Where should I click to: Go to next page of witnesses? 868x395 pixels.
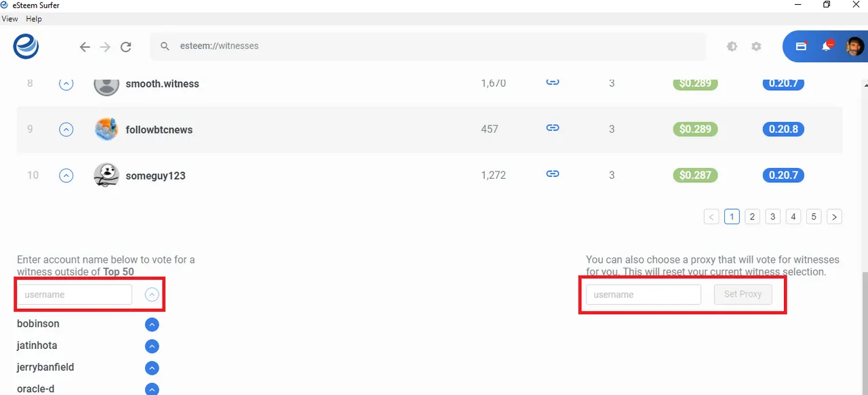(x=835, y=217)
